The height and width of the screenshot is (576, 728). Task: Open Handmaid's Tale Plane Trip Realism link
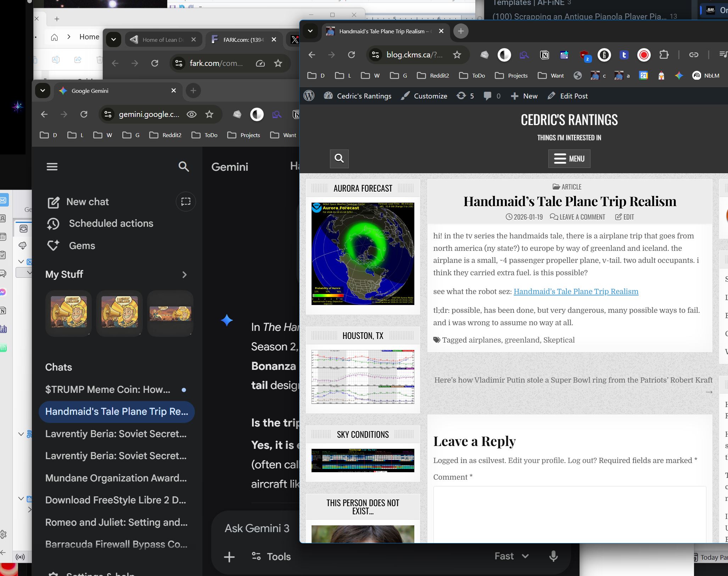[576, 292]
